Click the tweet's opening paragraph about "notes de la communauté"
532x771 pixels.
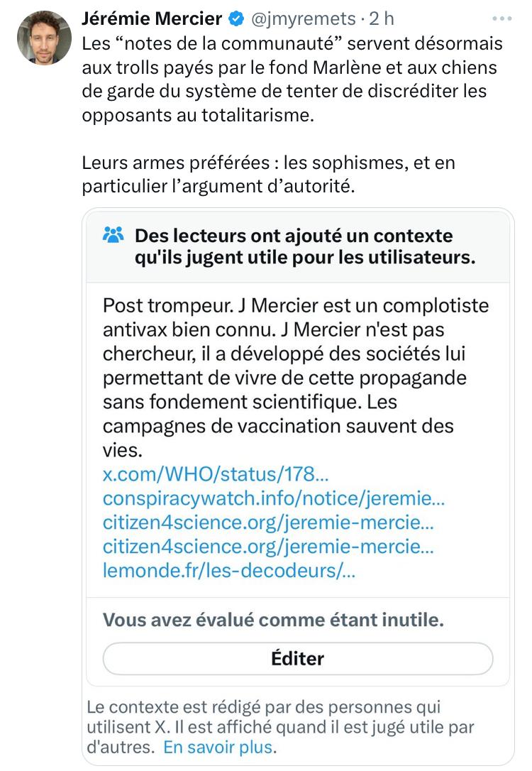[292, 80]
